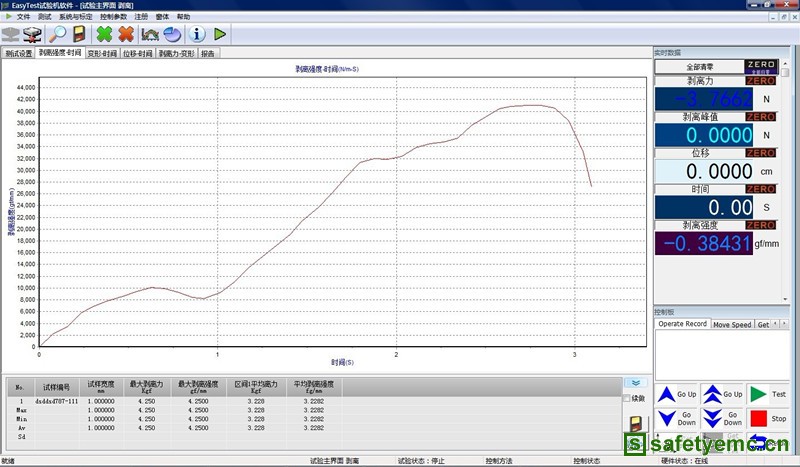800x467 pixels.
Task: Select the Operate Record tab
Action: click(x=682, y=324)
